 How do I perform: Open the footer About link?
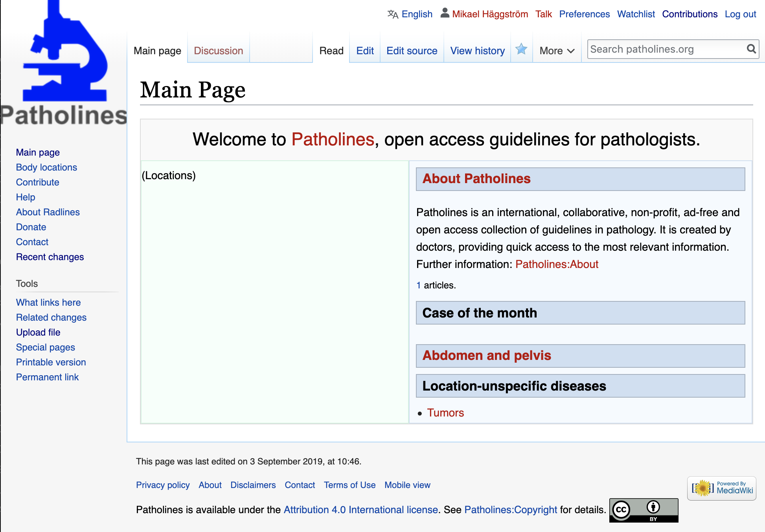click(x=210, y=485)
